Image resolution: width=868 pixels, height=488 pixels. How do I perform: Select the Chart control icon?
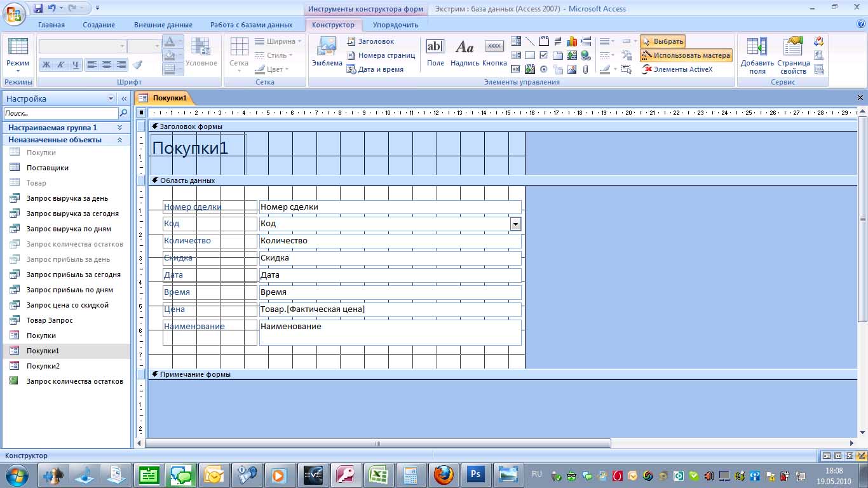(572, 41)
